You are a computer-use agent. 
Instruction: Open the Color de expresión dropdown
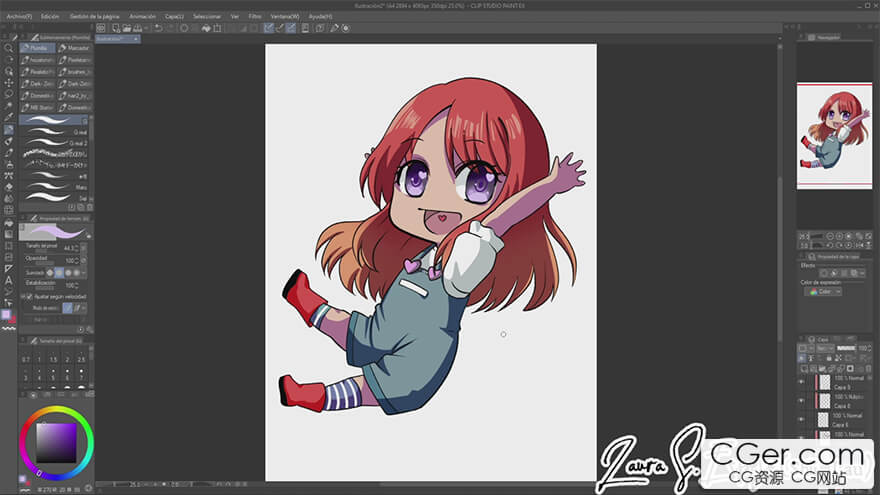tap(823, 292)
